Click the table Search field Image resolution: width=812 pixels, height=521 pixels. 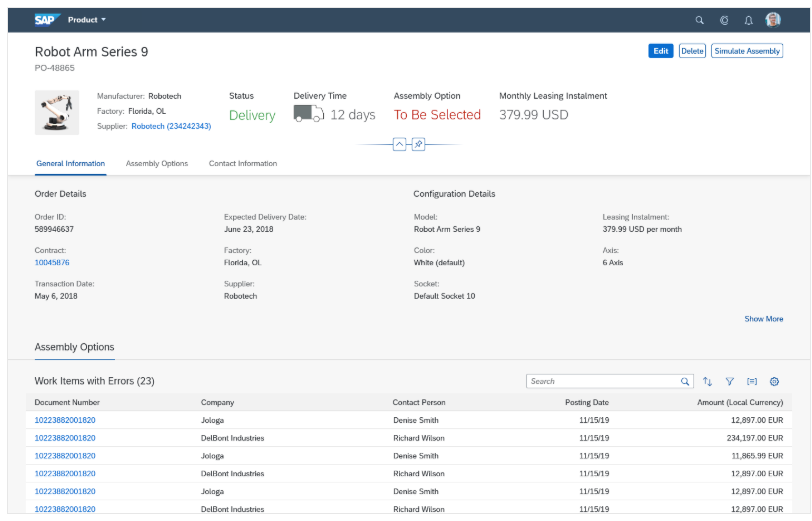(x=610, y=381)
